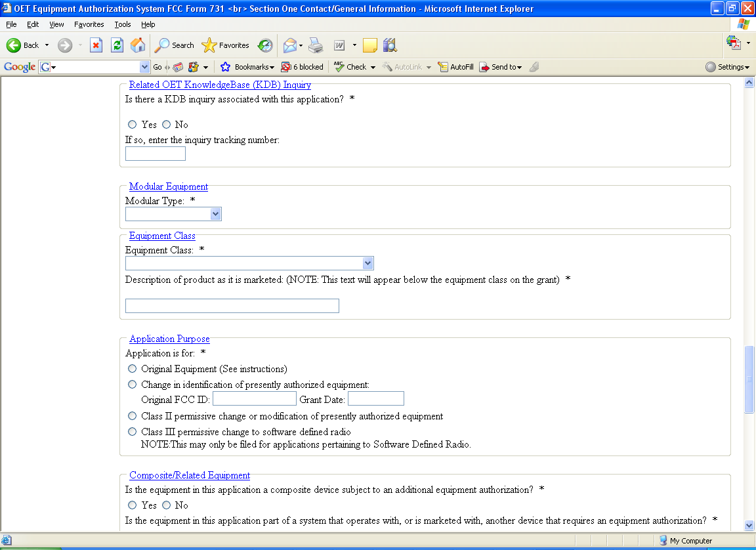Open the Equipment Class link
The width and height of the screenshot is (756, 550).
point(162,236)
